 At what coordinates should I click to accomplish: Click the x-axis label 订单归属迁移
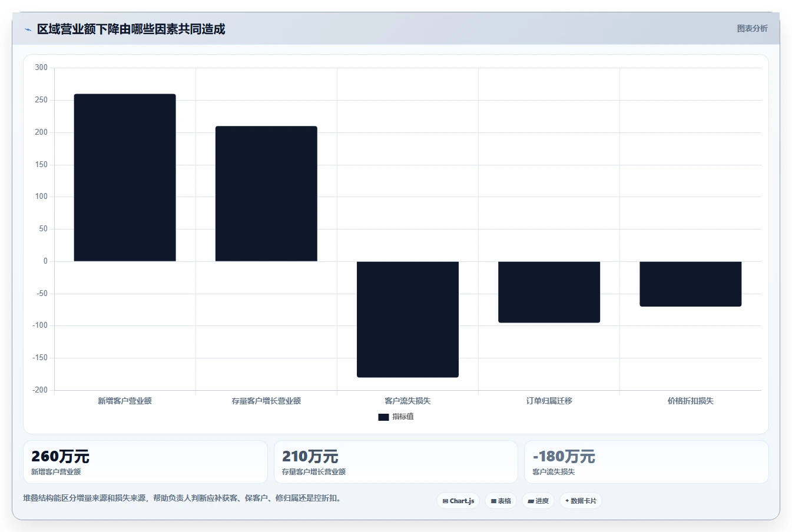click(x=549, y=401)
